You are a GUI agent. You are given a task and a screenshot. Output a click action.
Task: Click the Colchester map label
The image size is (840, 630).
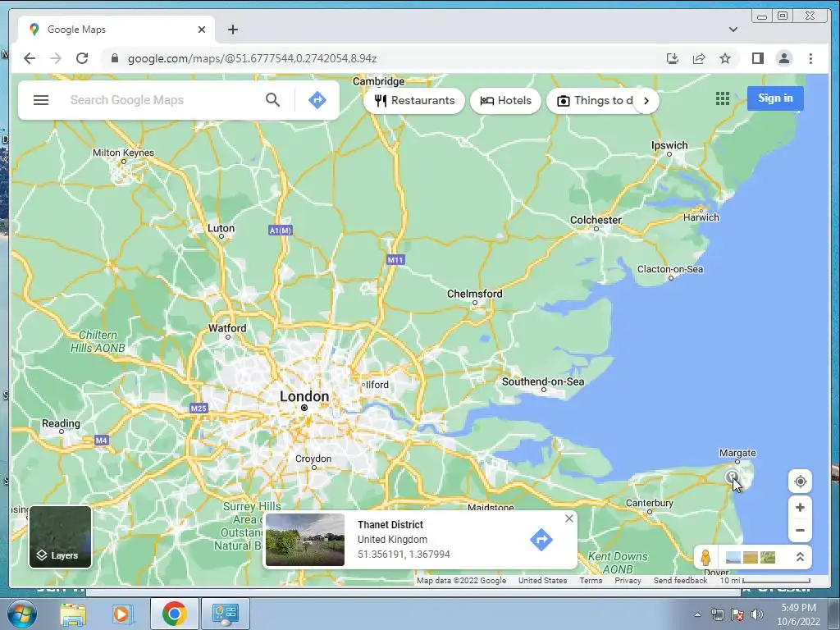pos(596,220)
